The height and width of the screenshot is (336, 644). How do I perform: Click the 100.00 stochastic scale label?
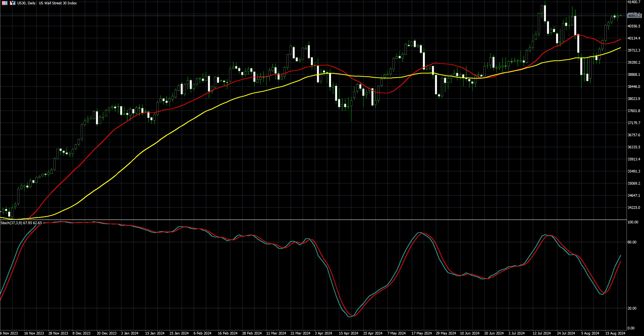pos(633,222)
